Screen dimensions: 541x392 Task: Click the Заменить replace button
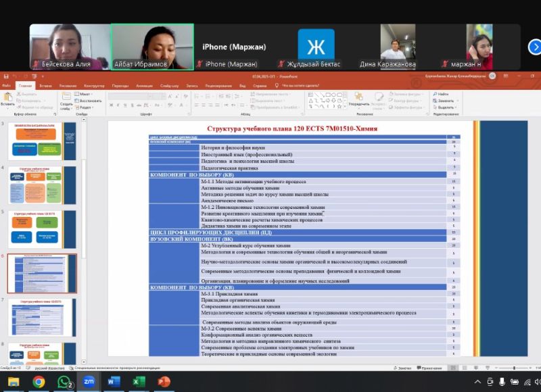point(445,101)
